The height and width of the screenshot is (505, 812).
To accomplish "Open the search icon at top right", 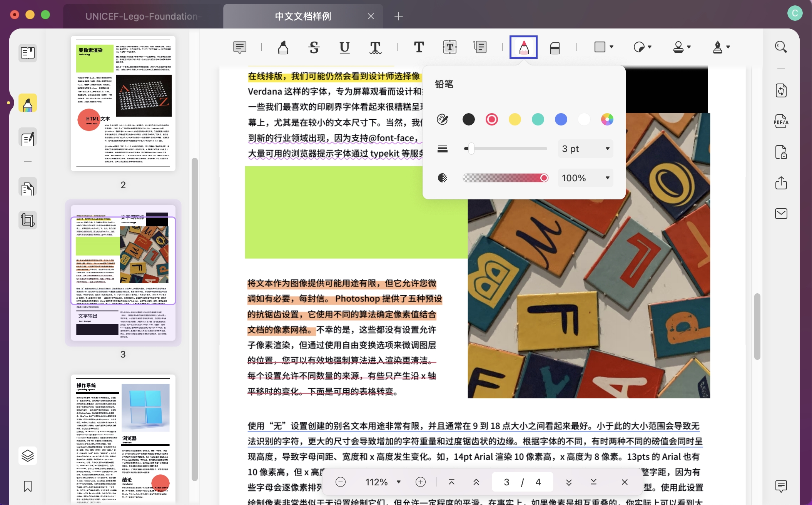I will (781, 47).
